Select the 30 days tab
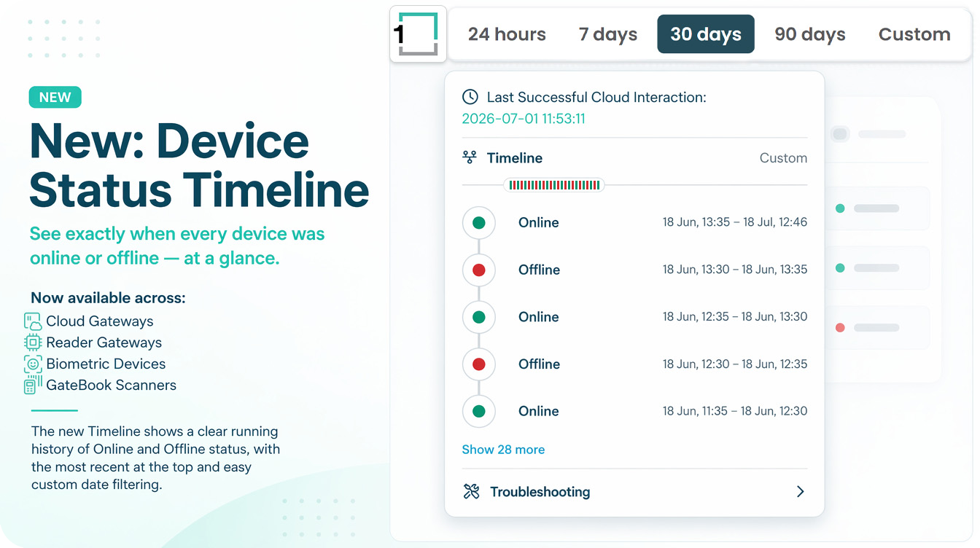The image size is (980, 548). (706, 34)
